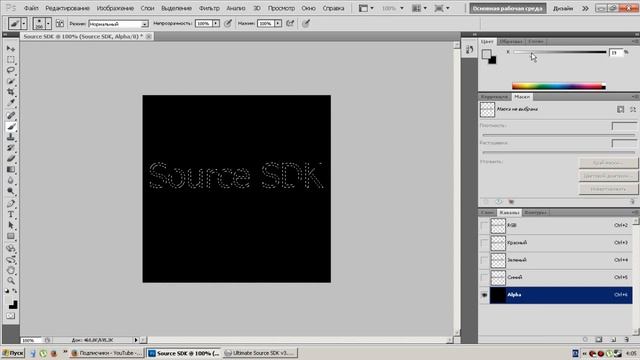The image size is (640, 360).
Task: Select the Zoom tool in the toolbox
Action: click(x=11, y=281)
